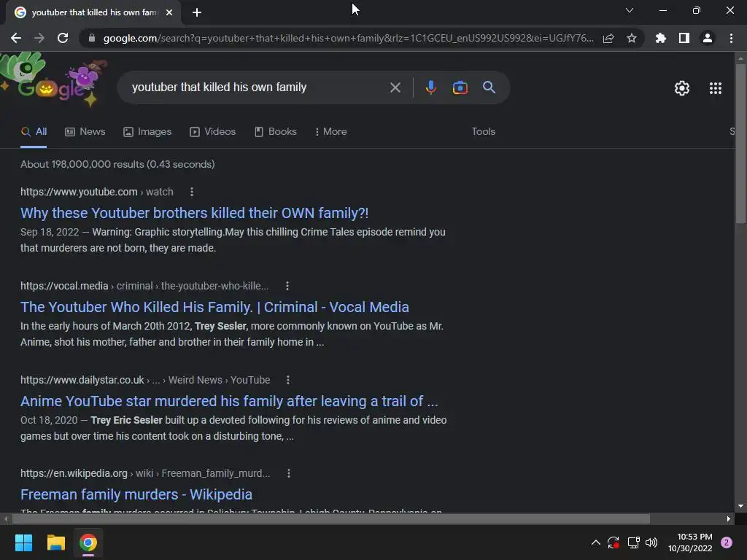Bookmark this page with star icon
The image size is (747, 560).
[632, 38]
